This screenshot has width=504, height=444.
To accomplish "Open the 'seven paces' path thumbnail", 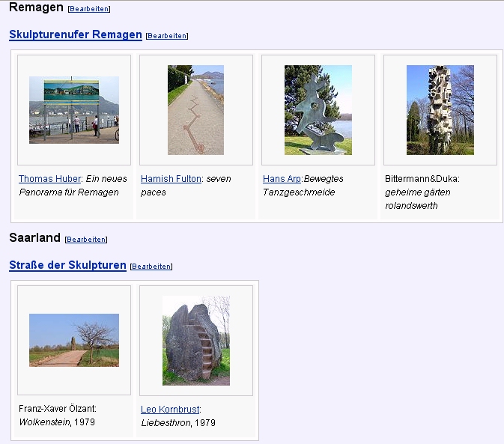I will tap(195, 109).
